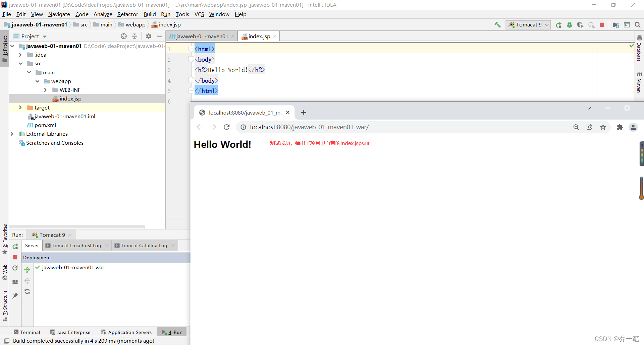Viewport: 644px width, 345px height.
Task: Click the Debug bug icon in toolbar
Action: (570, 25)
